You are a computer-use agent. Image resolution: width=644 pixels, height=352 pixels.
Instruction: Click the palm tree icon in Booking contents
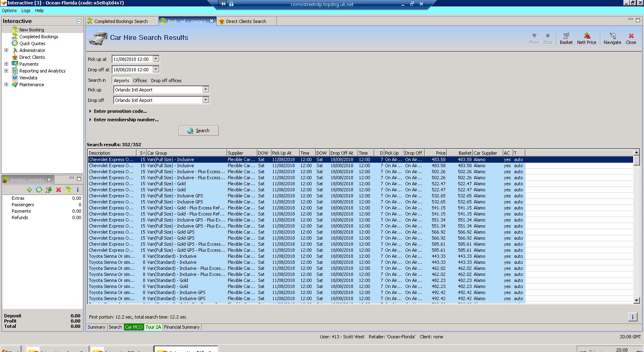pos(68,190)
